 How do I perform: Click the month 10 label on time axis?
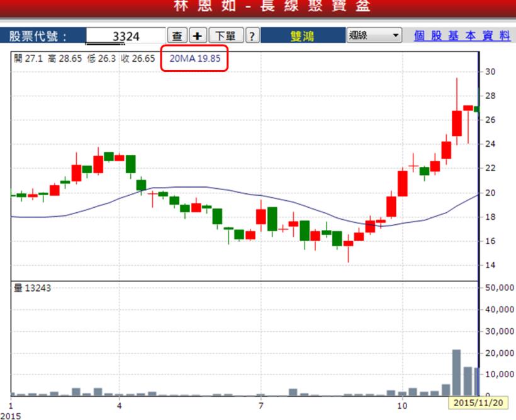pos(402,406)
